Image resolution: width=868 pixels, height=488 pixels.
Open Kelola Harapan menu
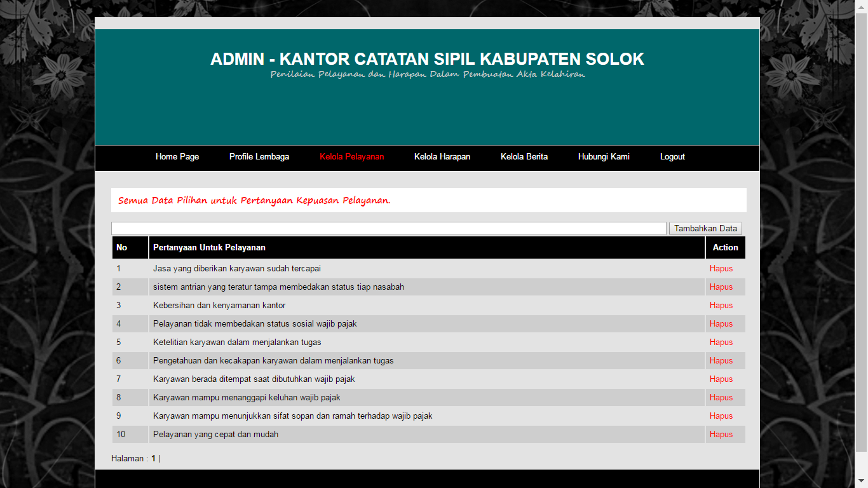pos(442,157)
